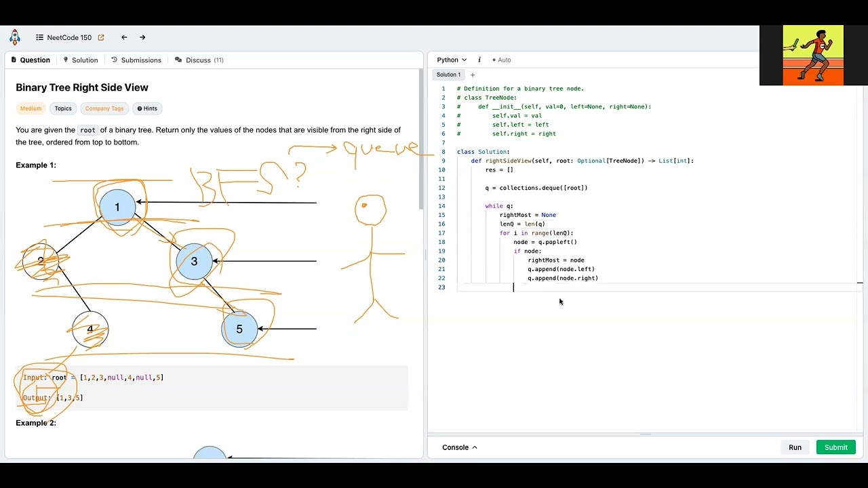Click the 'q = collections.deque([root])' line
Image resolution: width=868 pixels, height=488 pixels.
coord(536,188)
